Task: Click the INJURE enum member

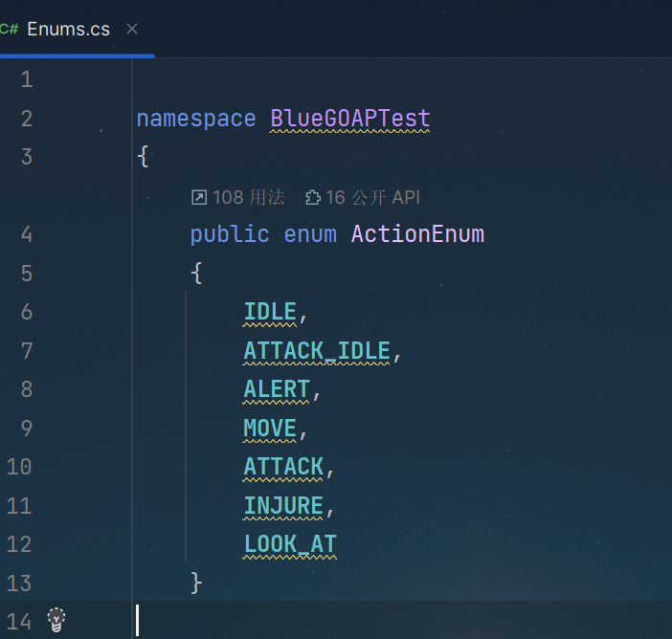Action: (x=283, y=505)
